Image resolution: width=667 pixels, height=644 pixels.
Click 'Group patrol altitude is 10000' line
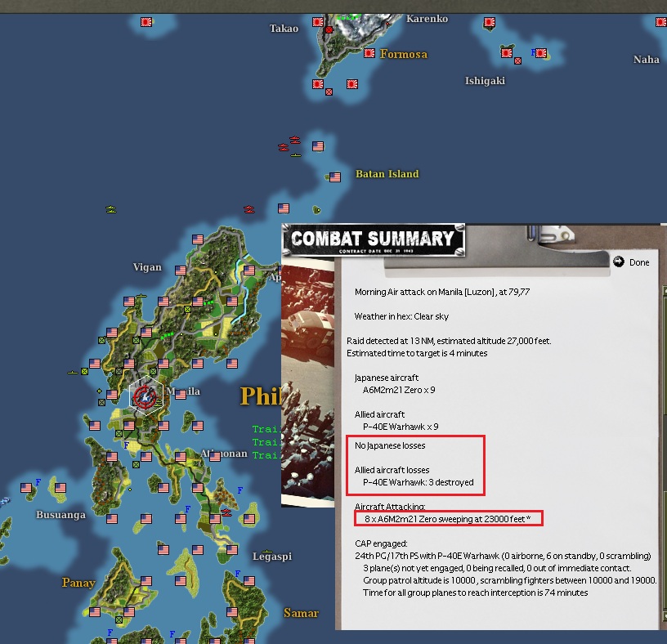tap(509, 580)
